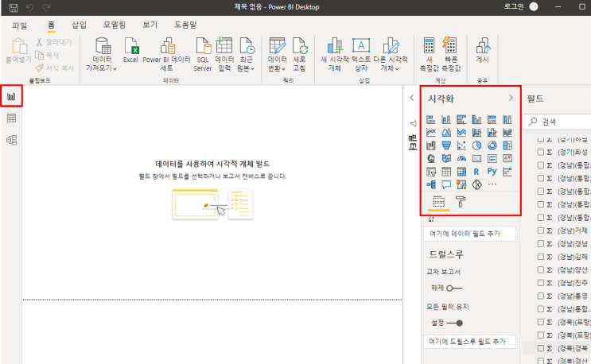Open the fields well tab in 시각화
Image resolution: width=591 pixels, height=364 pixels.
438,202
